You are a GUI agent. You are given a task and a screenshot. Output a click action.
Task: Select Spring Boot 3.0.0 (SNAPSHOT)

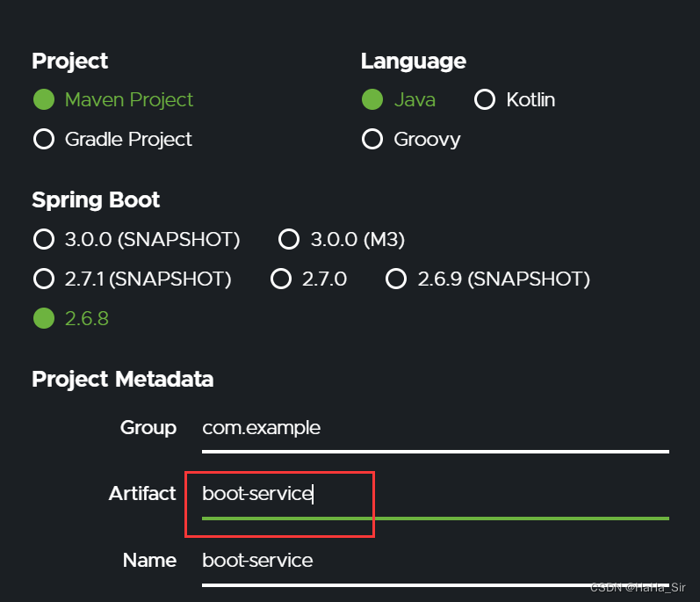point(44,239)
